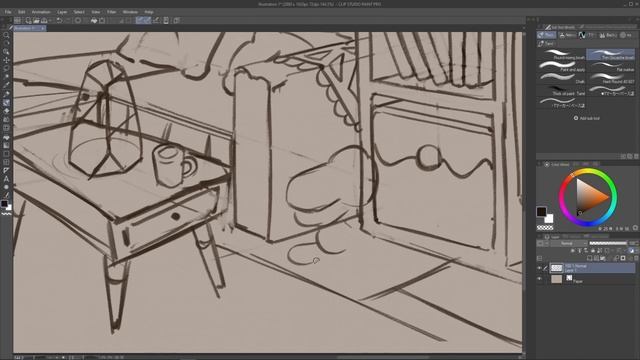640x360 pixels.
Task: Toggle Snap to grid in toolbar
Action: (156, 20)
